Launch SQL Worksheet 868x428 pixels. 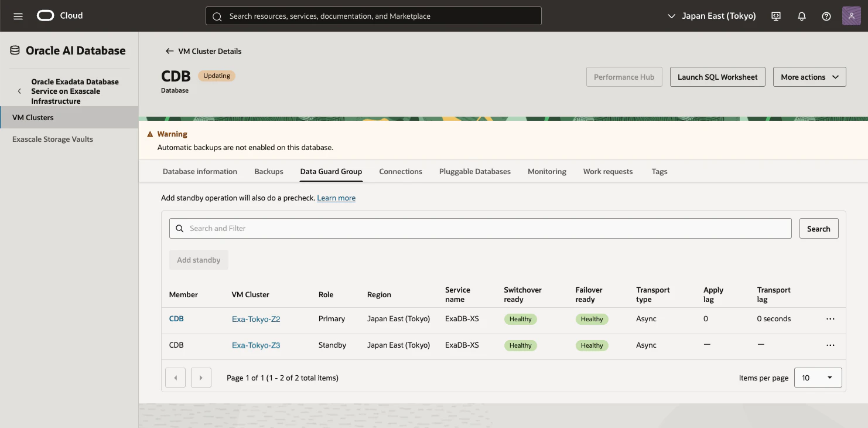click(x=717, y=77)
